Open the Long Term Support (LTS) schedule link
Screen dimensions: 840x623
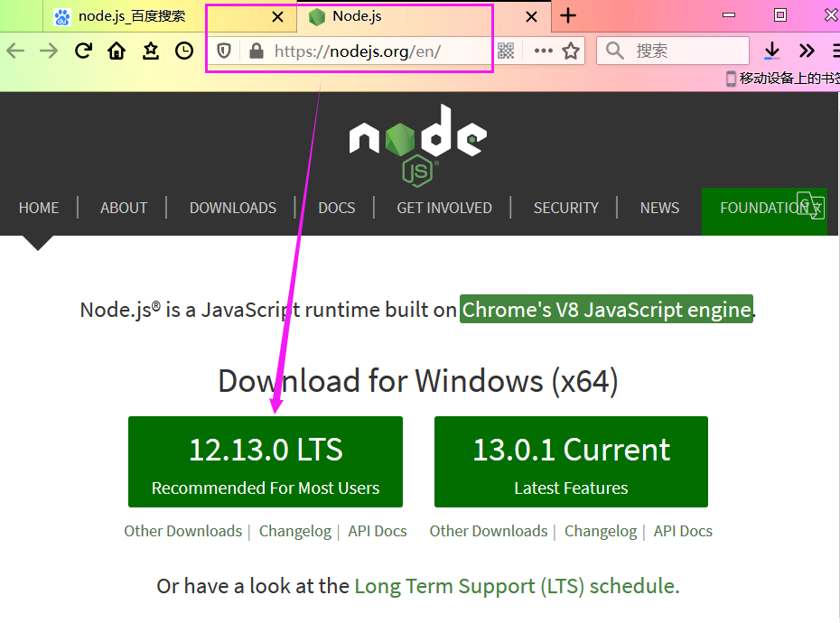(517, 586)
